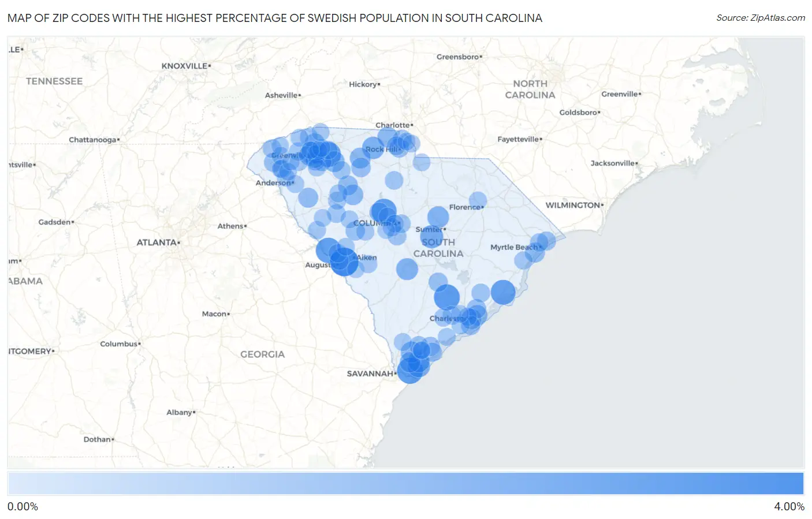Click the 0.00% legend minimum value
This screenshot has height=519, width=812.
23,506
